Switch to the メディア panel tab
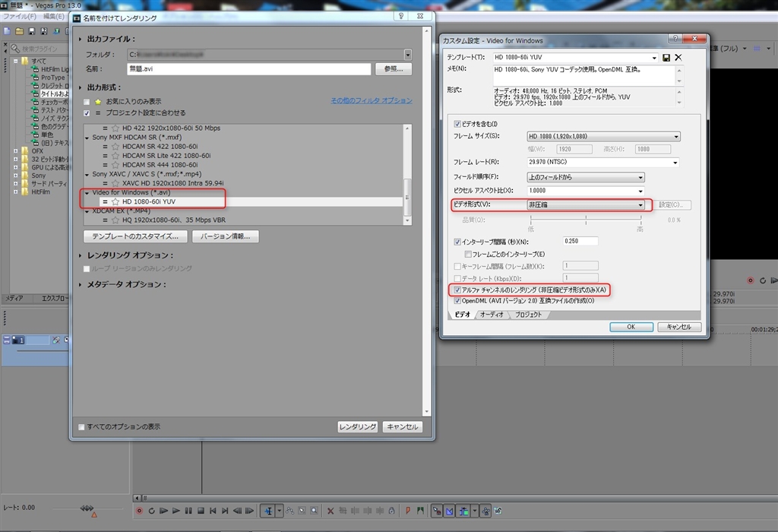The image size is (778, 532). tap(14, 298)
